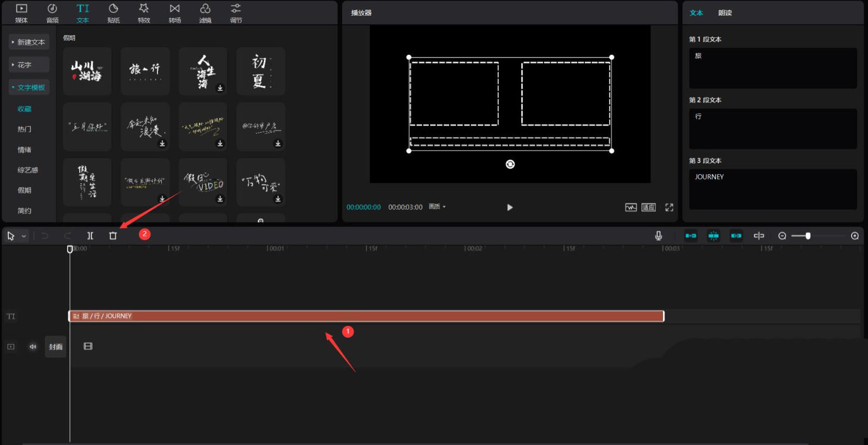Click the zoom in timeline magnifier icon
Screen dimensions: 868x445
tap(854, 236)
